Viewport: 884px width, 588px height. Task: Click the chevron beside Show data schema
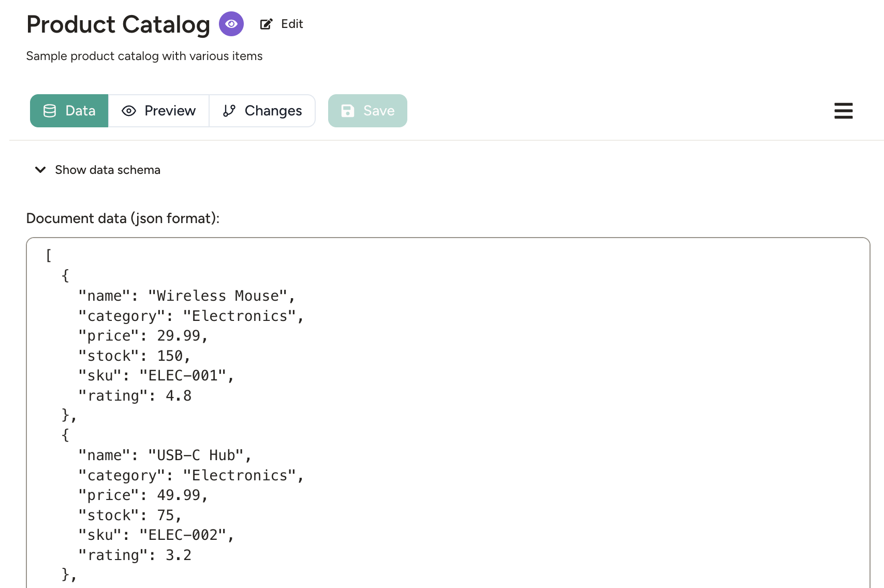[40, 170]
